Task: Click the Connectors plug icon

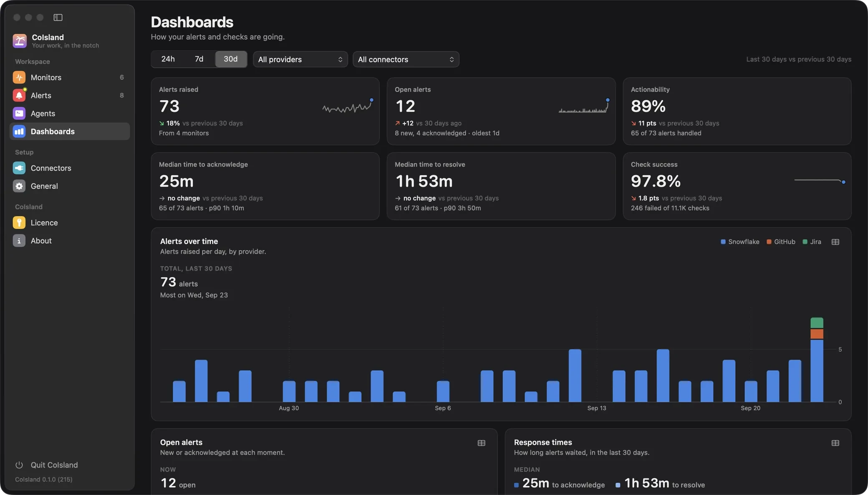Action: 19,168
